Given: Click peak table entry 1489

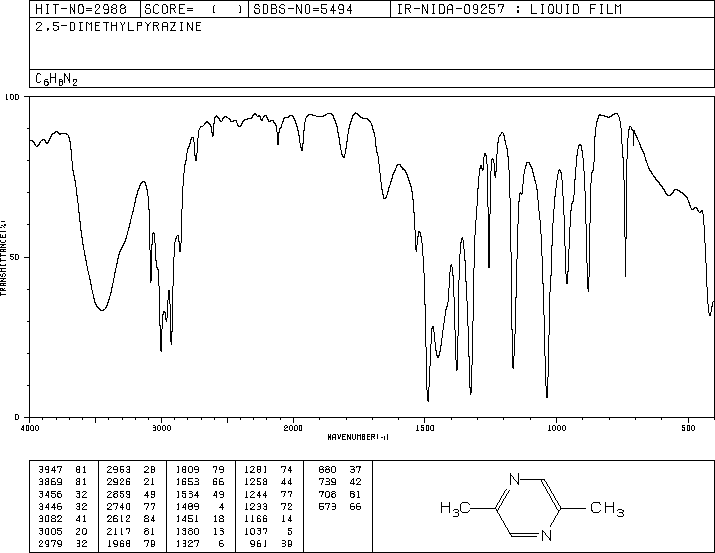Looking at the screenshot, I should click(187, 506).
